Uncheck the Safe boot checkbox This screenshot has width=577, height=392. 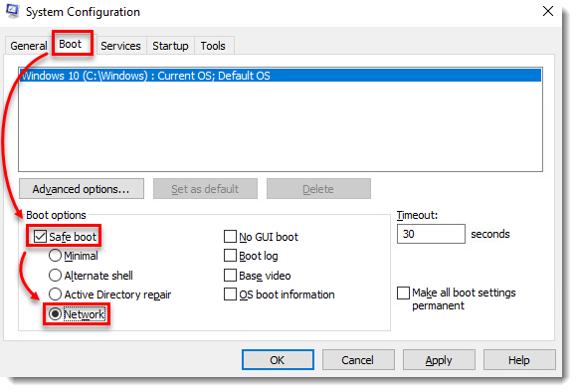pyautogui.click(x=40, y=237)
